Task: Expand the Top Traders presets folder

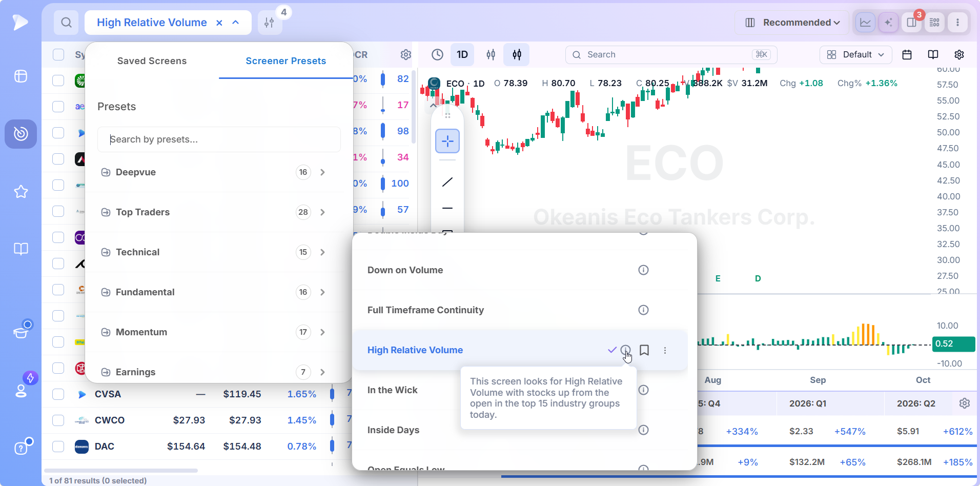Action: click(x=214, y=212)
